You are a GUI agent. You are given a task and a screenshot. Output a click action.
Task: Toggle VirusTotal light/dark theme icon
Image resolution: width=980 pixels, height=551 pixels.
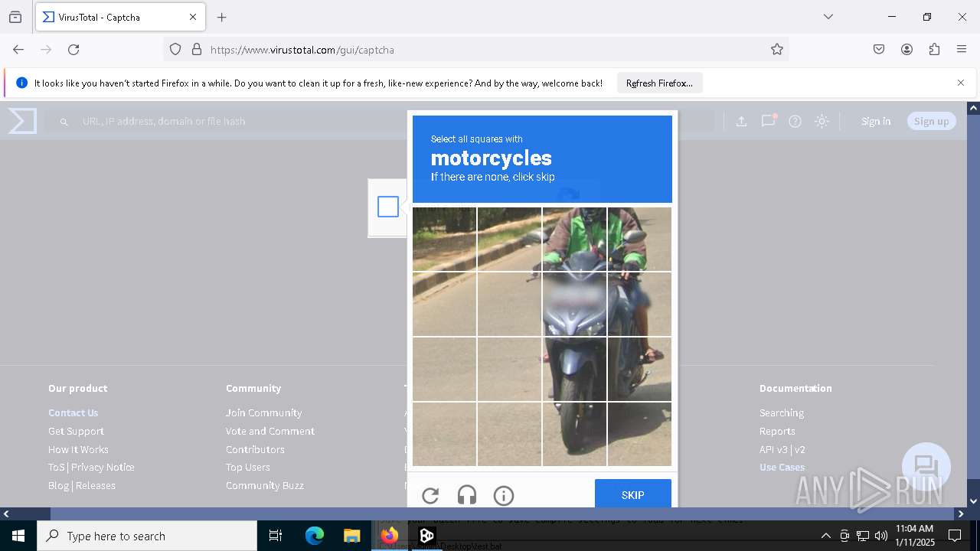point(822,121)
